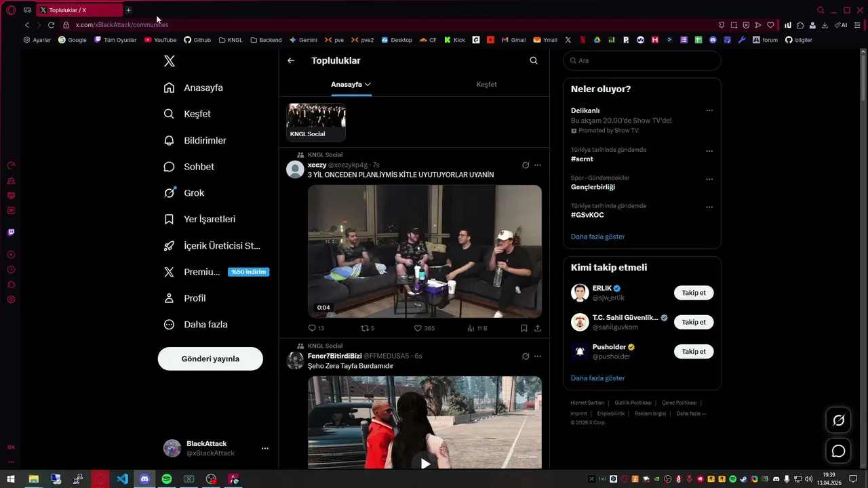The width and height of the screenshot is (868, 488).
Task: Click back arrow beside Topluluklar
Action: [291, 60]
